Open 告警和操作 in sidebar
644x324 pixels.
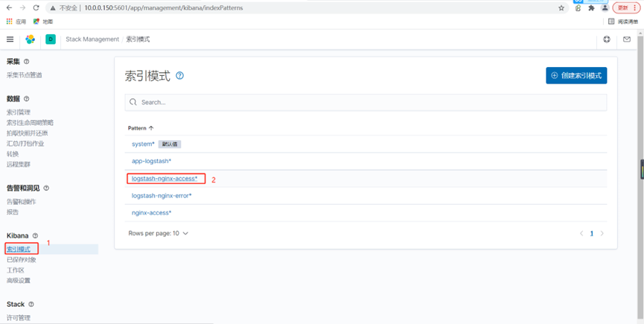(22, 202)
